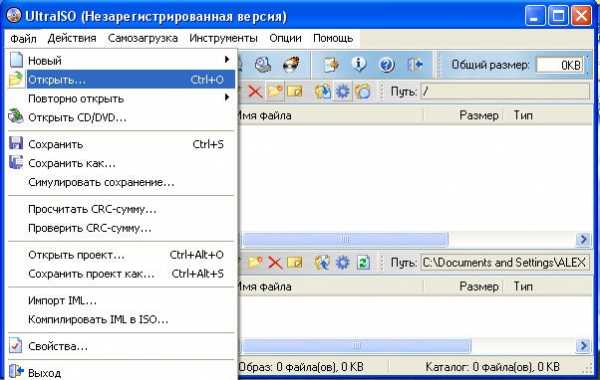Viewport: 600px width, 380px height.
Task: Click new folder icon in local pane toolbar
Action: pyautogui.click(x=255, y=263)
